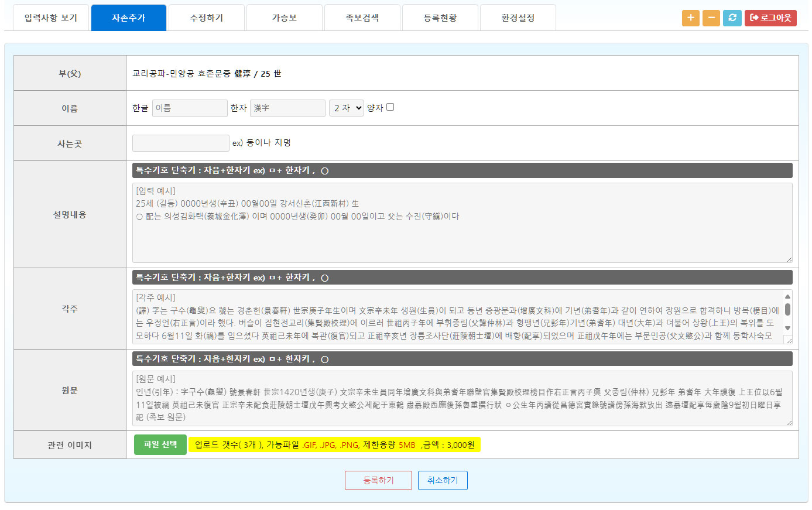
Task: Click the 사는곳 text field
Action: (x=180, y=143)
